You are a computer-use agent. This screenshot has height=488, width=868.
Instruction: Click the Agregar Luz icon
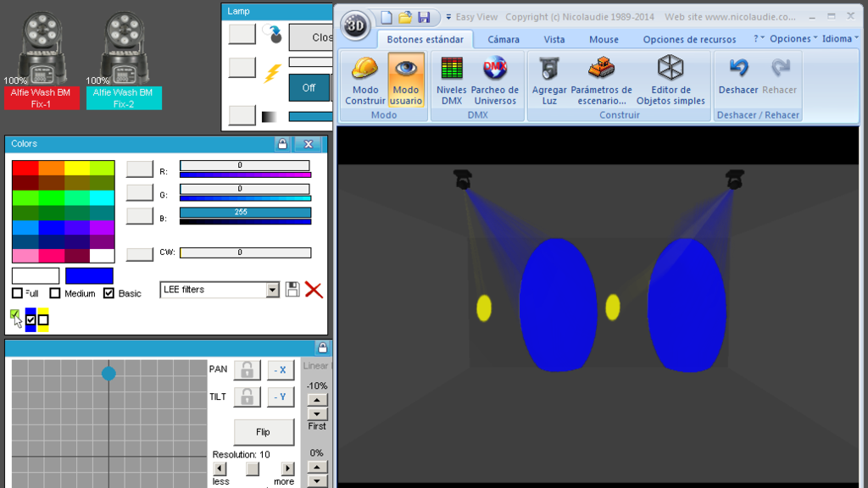(549, 69)
